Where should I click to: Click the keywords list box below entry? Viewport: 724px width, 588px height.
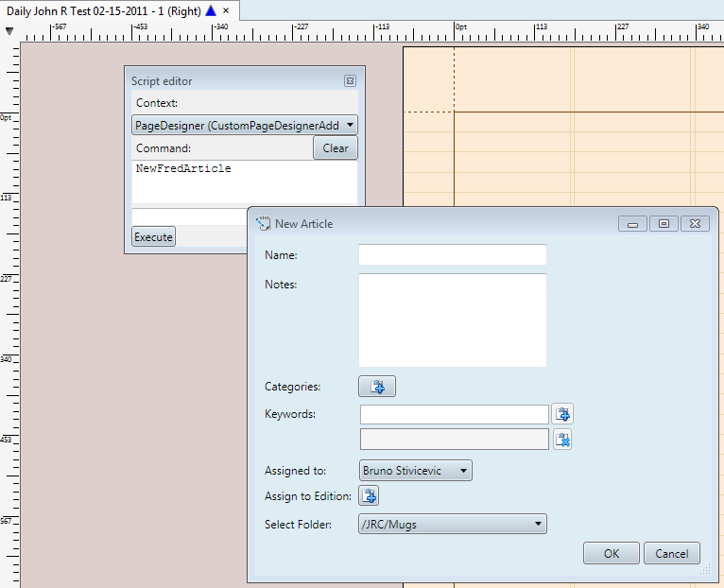455,440
